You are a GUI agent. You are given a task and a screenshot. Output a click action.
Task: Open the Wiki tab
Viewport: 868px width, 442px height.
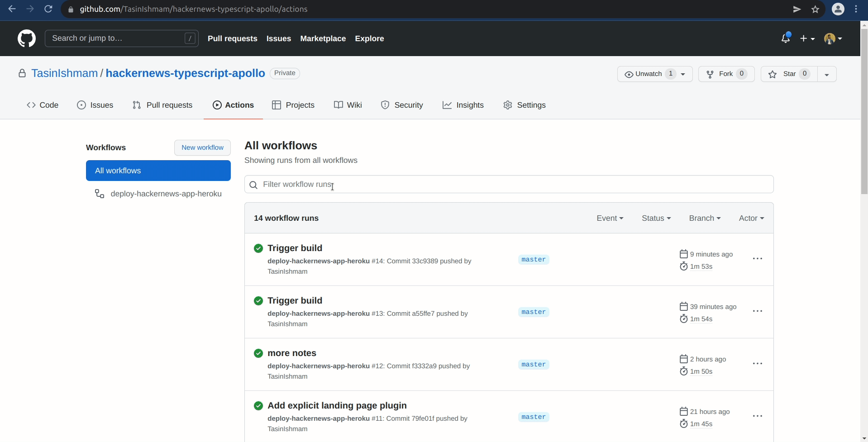click(348, 105)
